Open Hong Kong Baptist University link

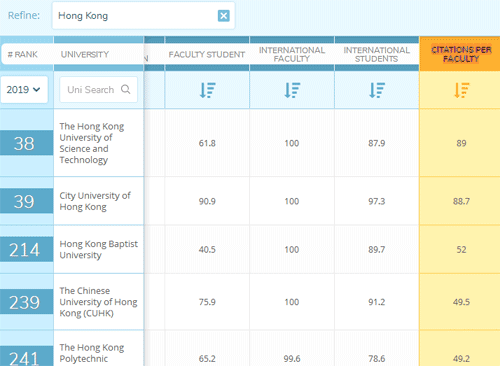pos(99,249)
